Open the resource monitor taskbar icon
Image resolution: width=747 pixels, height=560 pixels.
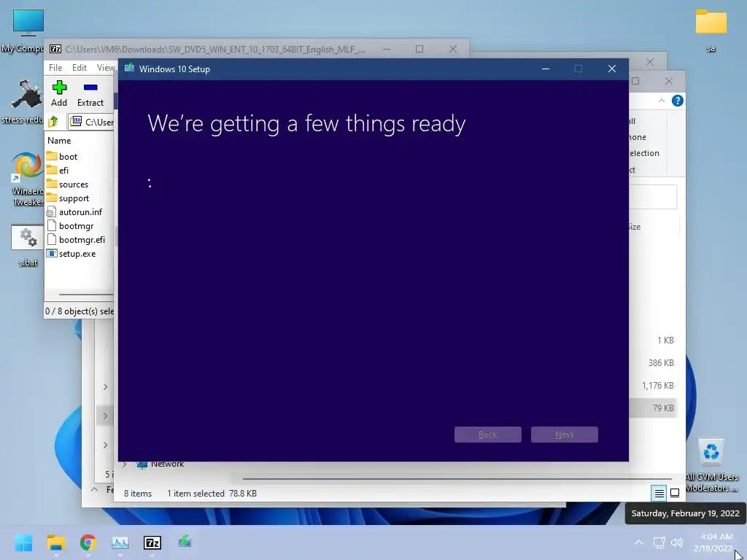pos(120,542)
